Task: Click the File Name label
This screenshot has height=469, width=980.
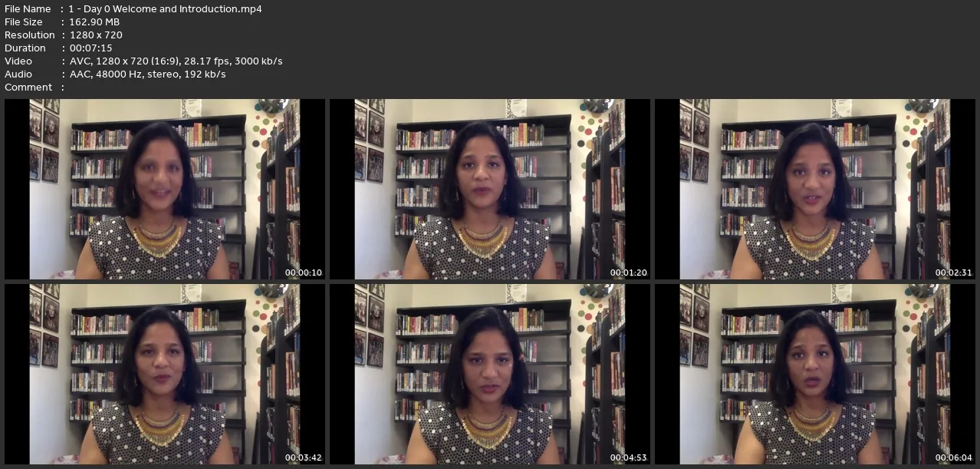Action: point(28,9)
